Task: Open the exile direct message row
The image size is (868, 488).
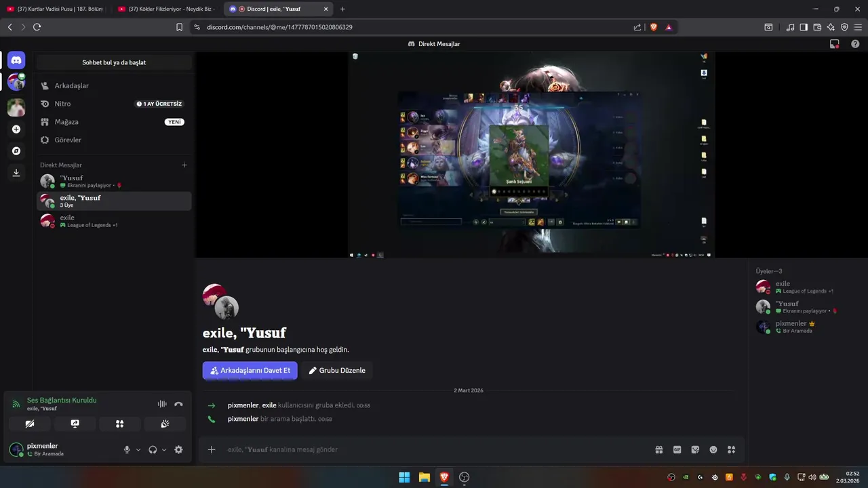Action: point(114,221)
